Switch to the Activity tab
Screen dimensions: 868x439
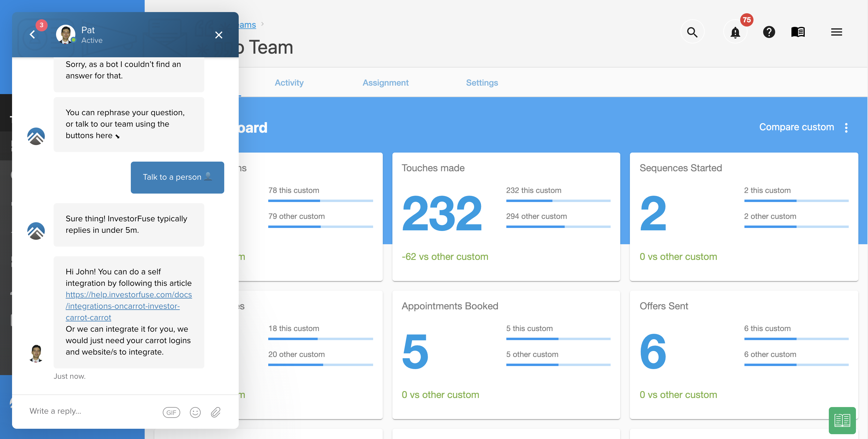289,83
